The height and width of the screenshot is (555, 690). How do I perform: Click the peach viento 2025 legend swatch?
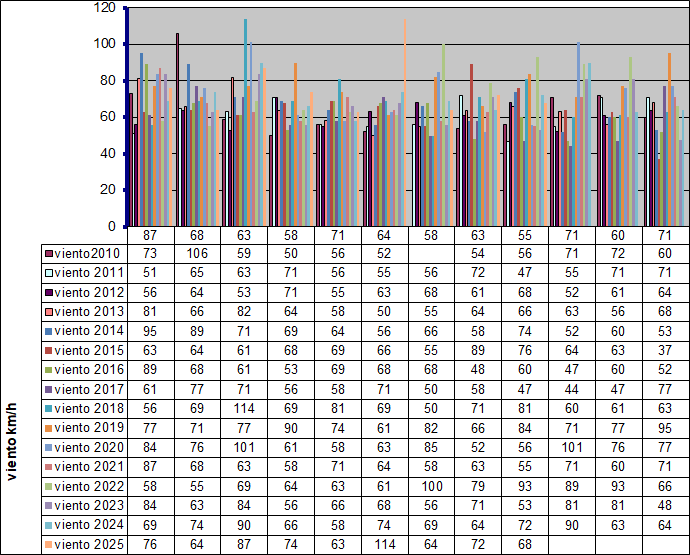point(49,544)
